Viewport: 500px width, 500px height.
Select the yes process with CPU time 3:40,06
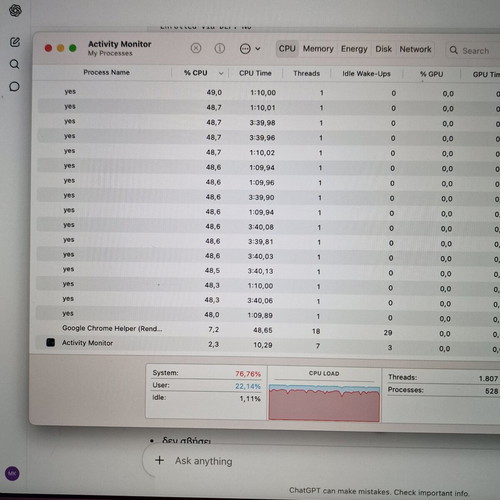[267, 300]
